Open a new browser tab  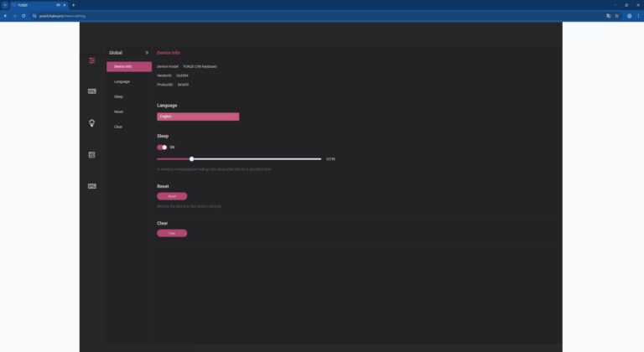click(x=74, y=5)
